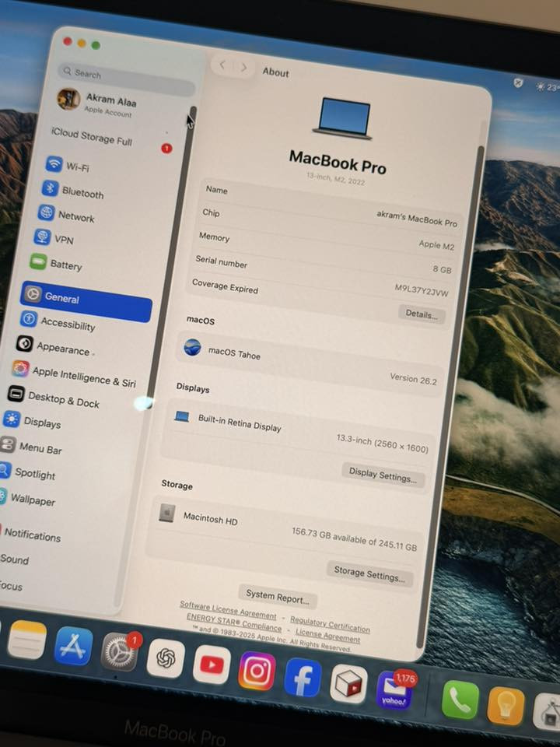Image resolution: width=560 pixels, height=747 pixels.
Task: Open ChatGPT from the Dock
Action: click(x=166, y=658)
